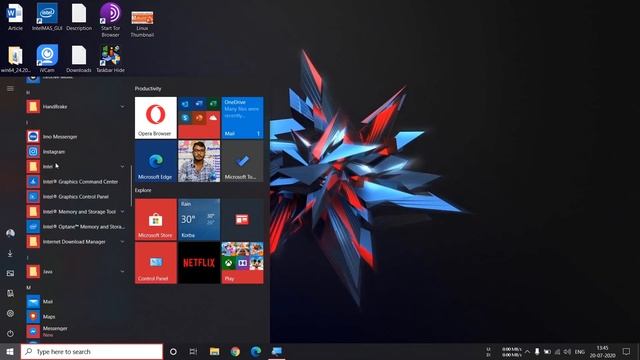Expand the Start menu hamburger navigation
Viewport: 640px width, 360px height.
pyautogui.click(x=10, y=89)
